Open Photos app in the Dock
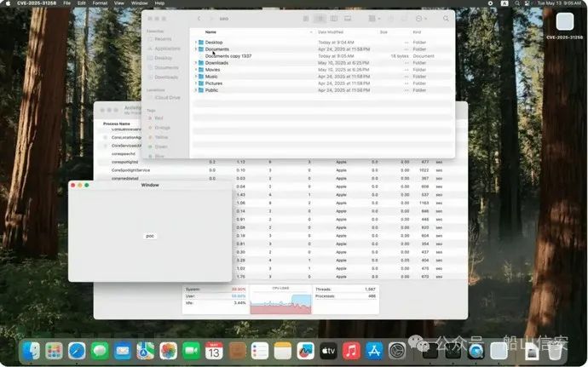Viewport: 588px width, 367px height. point(169,351)
